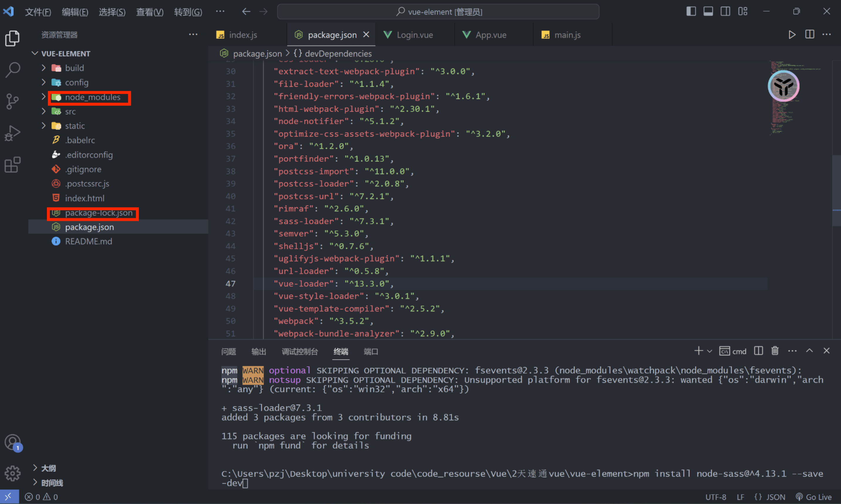
Task: Toggle the bottom panel visibility
Action: (708, 11)
